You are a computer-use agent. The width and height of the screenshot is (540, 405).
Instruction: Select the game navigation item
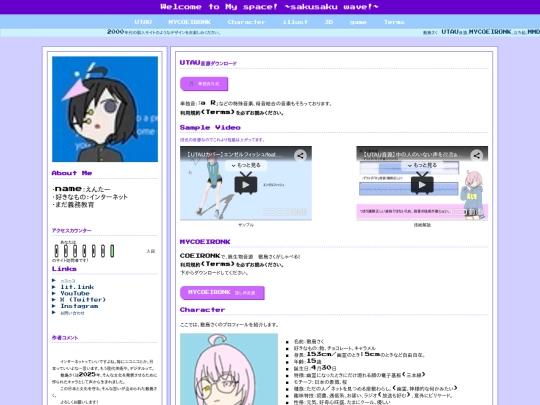(x=358, y=22)
